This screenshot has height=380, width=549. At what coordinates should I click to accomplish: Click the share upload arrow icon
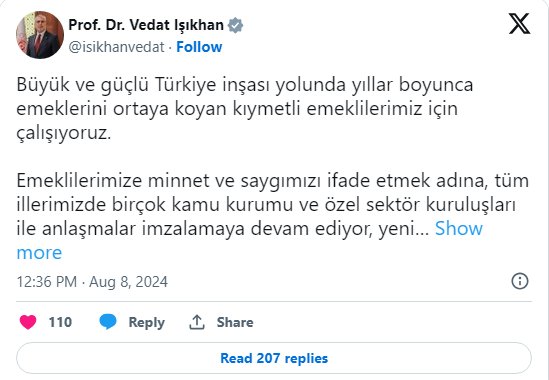[197, 322]
